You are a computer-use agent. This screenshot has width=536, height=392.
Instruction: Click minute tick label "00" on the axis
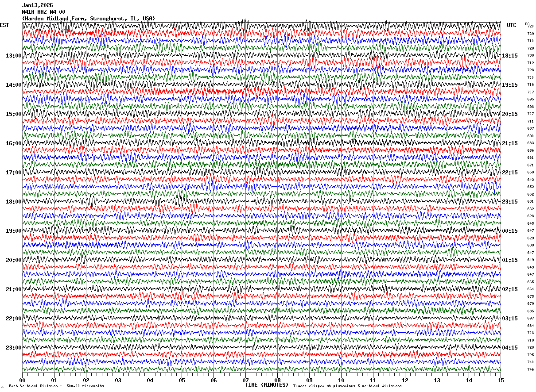coord(22,380)
